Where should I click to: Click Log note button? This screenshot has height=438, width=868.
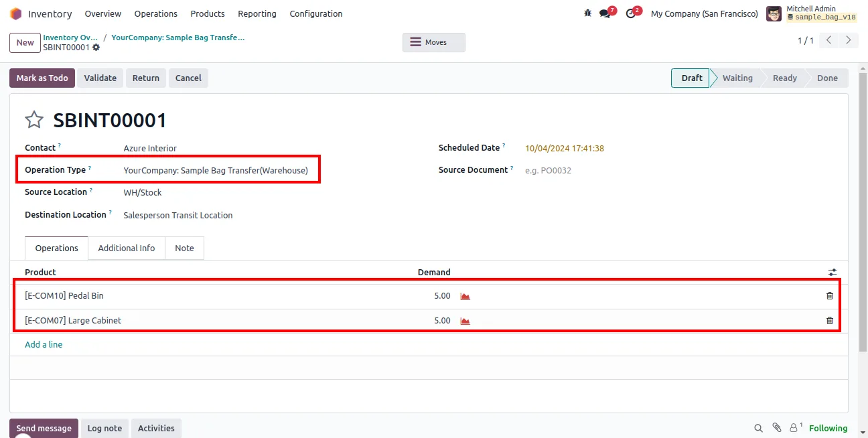pos(104,428)
